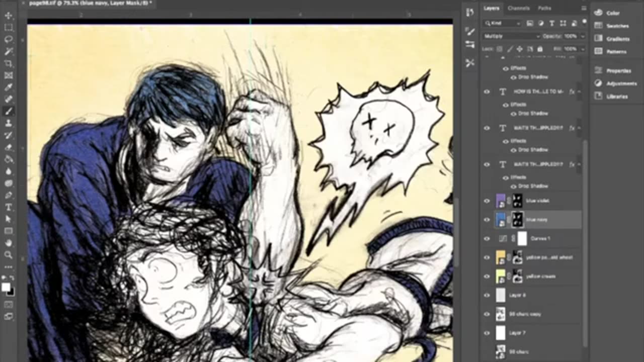Select the Move tool

click(9, 16)
